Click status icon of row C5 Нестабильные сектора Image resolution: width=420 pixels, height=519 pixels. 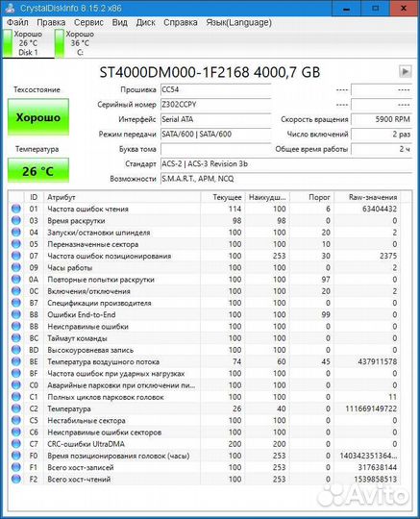tap(16, 420)
